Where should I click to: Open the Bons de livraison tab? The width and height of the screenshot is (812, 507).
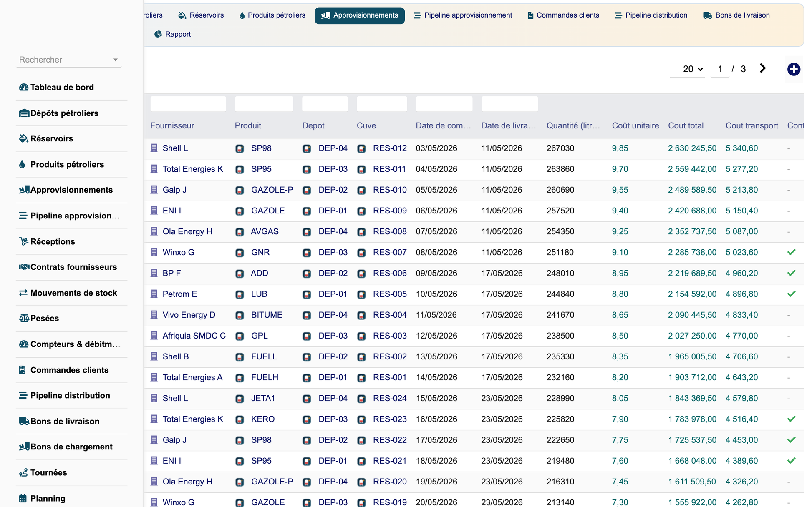[736, 15]
